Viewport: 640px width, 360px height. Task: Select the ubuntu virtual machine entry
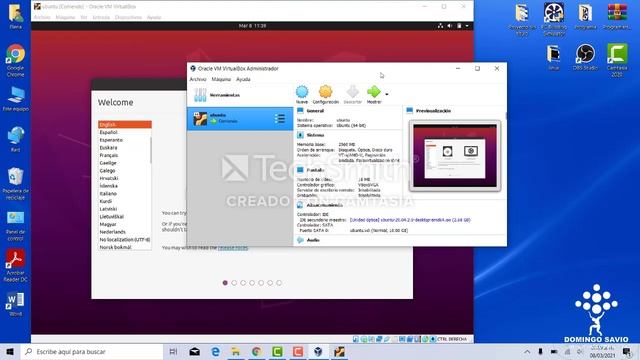tap(240, 119)
